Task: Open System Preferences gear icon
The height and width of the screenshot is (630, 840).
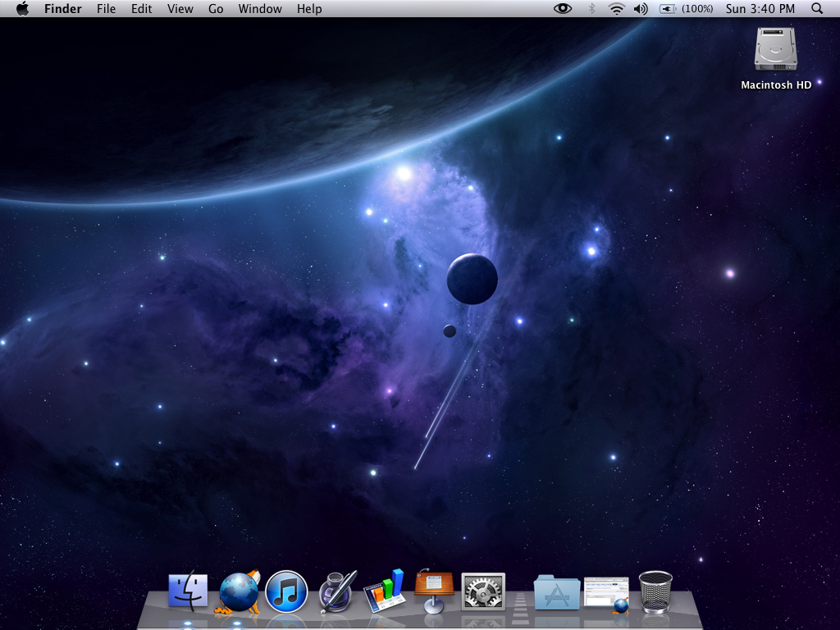Action: (483, 592)
